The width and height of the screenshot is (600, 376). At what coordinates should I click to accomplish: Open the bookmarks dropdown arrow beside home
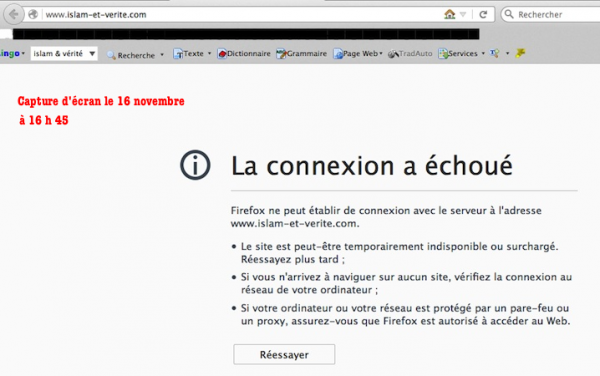click(463, 15)
